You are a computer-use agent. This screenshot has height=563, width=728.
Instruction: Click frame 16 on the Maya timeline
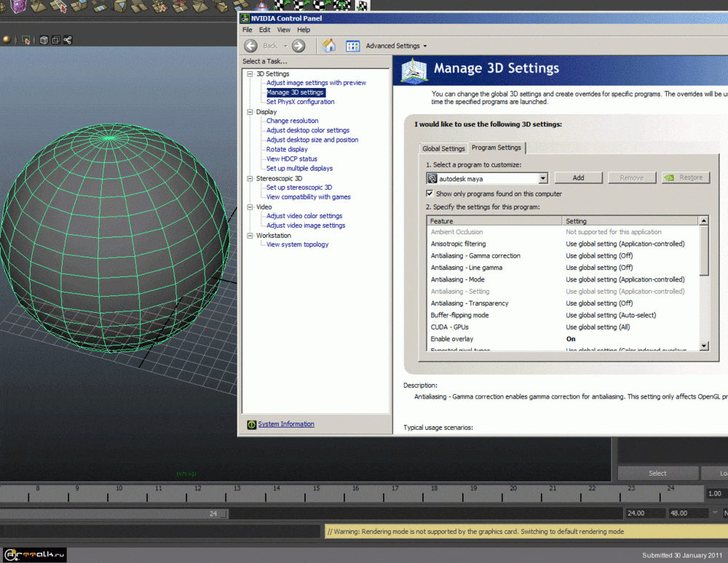click(x=356, y=488)
